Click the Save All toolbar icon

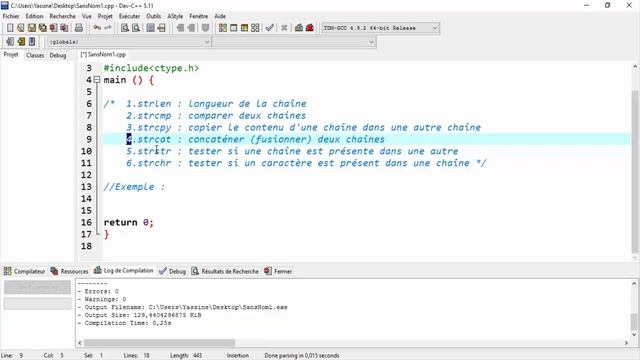[42, 28]
